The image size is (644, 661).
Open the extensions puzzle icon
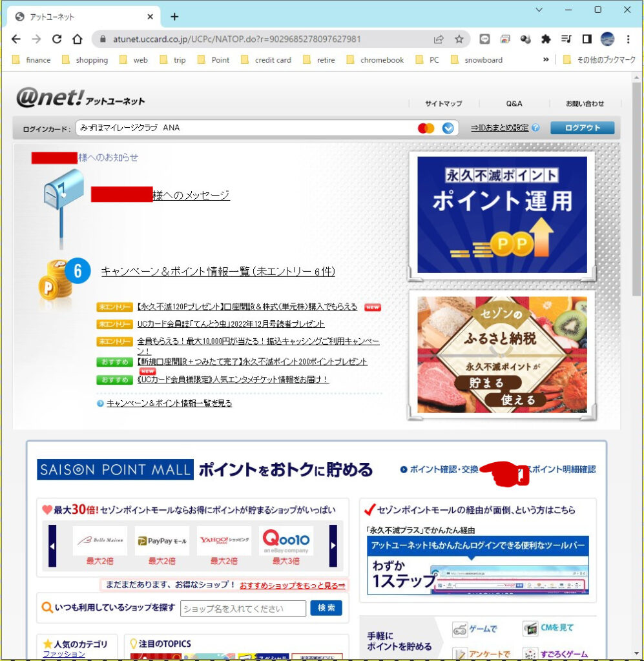(546, 39)
